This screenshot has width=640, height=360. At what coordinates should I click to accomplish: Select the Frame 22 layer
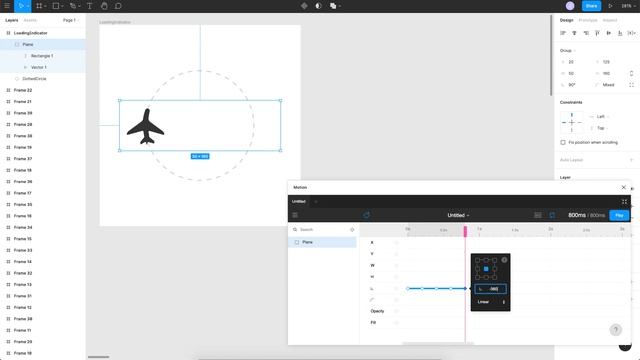[x=43, y=90]
